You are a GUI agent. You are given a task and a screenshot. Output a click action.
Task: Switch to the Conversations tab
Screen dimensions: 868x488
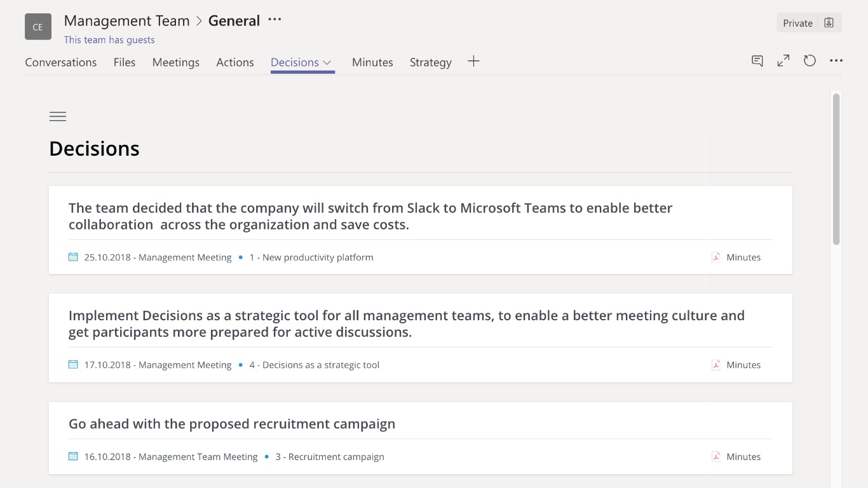(60, 62)
